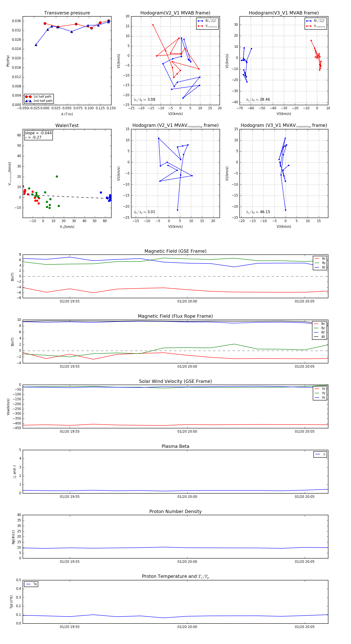This screenshot has height=644, width=351.
Task: Click the "Hodogram(V3_V1 MVAB frame)" title
Action: 284,13
